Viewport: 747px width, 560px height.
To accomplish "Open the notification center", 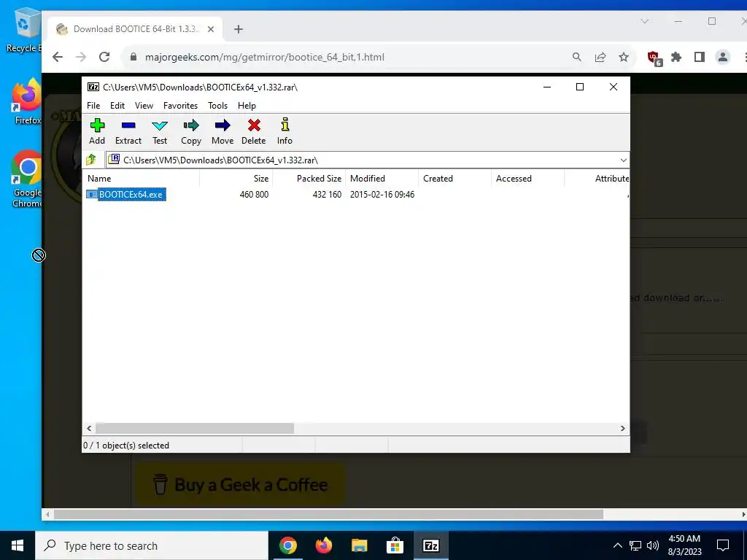I will coord(723,545).
